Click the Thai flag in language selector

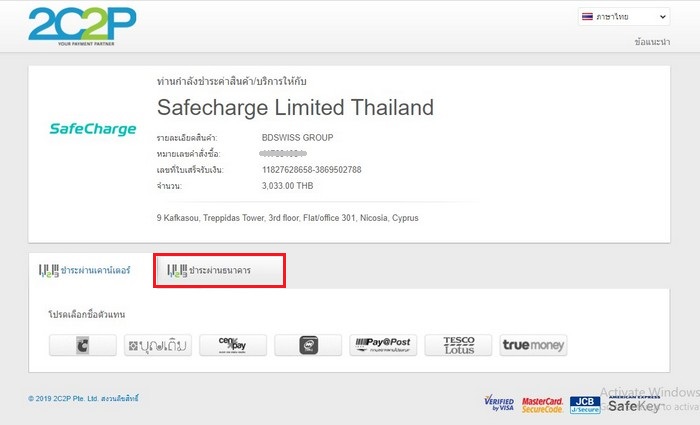[587, 17]
